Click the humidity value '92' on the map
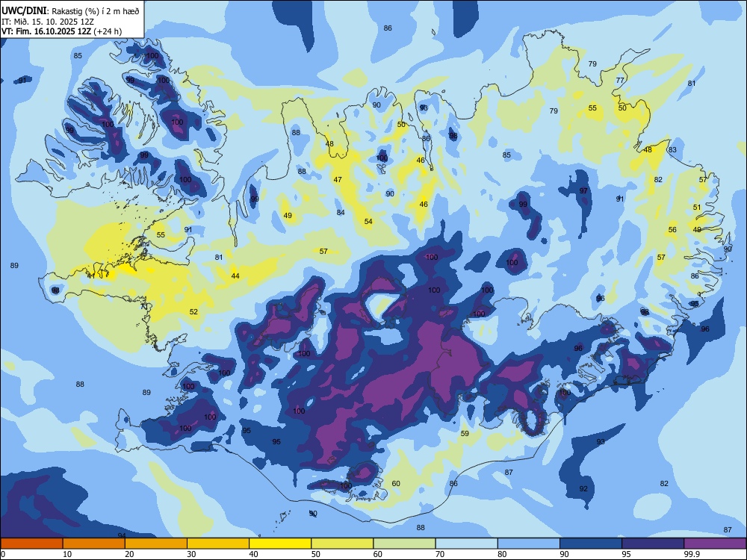Image resolution: width=747 pixels, height=560 pixels. tap(583, 488)
